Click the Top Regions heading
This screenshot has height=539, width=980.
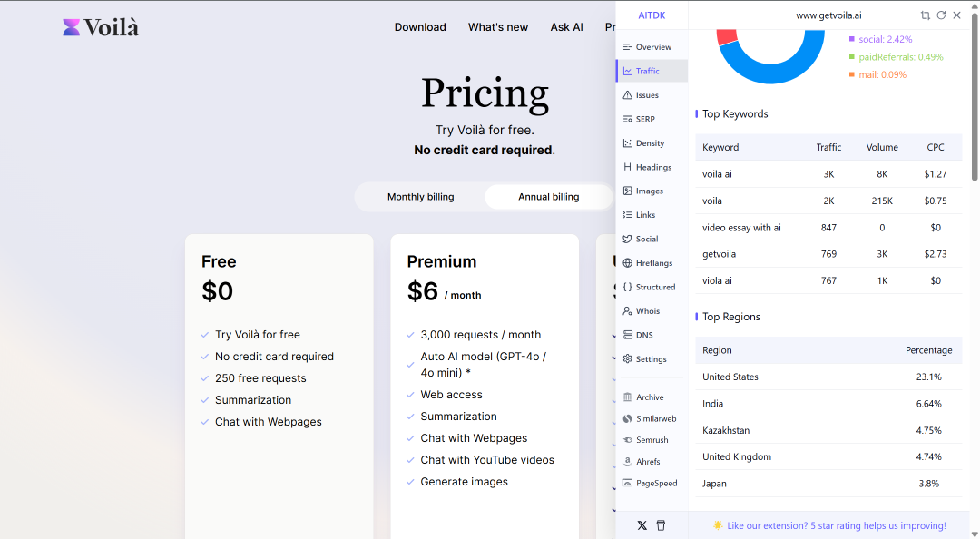[x=730, y=317]
